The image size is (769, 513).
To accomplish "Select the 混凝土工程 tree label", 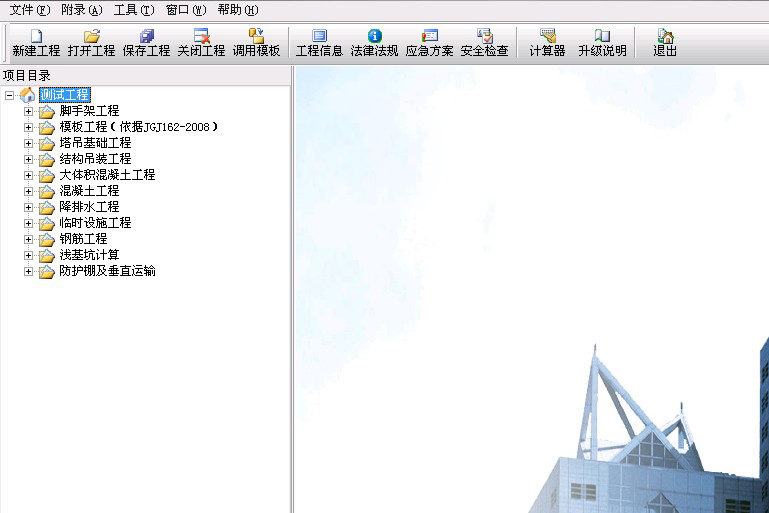I will click(x=89, y=191).
